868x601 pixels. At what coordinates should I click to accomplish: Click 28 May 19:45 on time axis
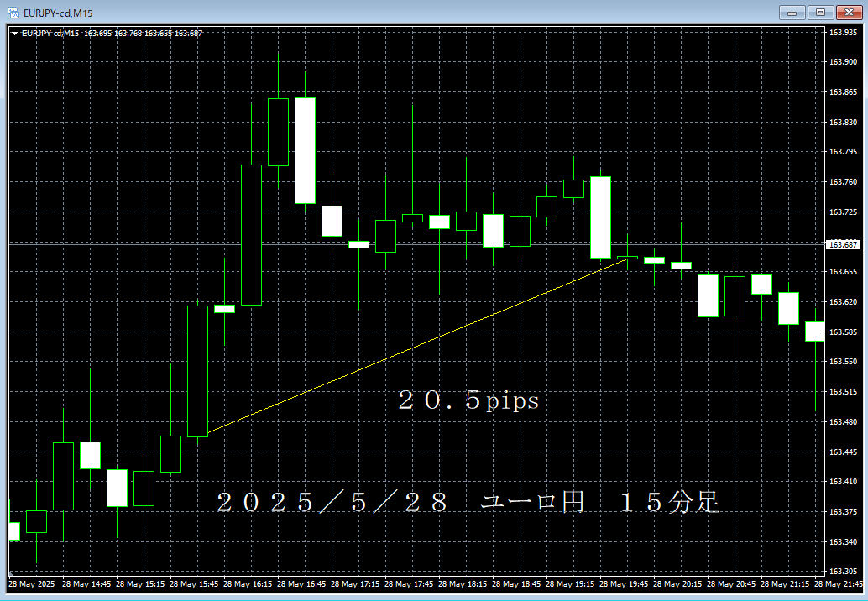(625, 583)
